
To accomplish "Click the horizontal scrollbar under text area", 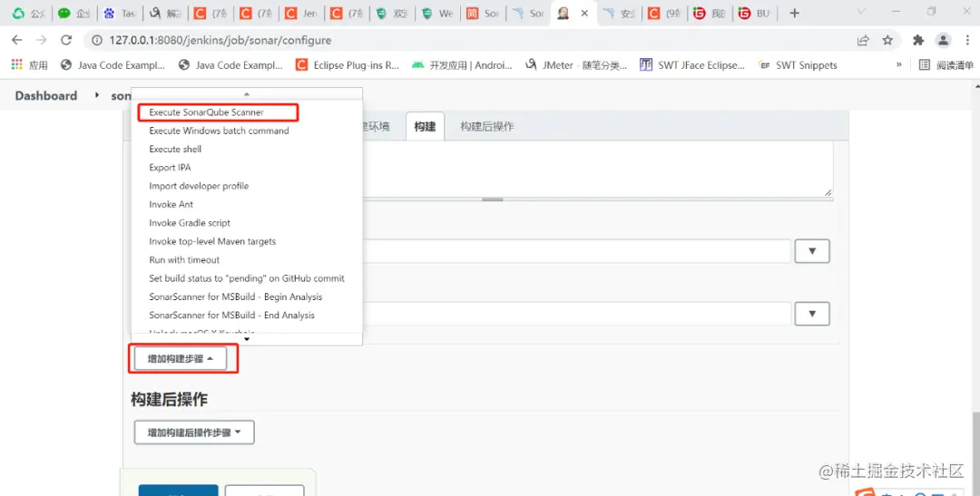I will [x=493, y=199].
